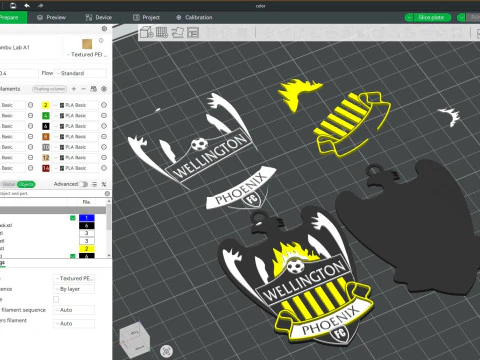The image size is (480, 360).
Task: Edit filament preset in gray 10 row
Action: (x=104, y=147)
